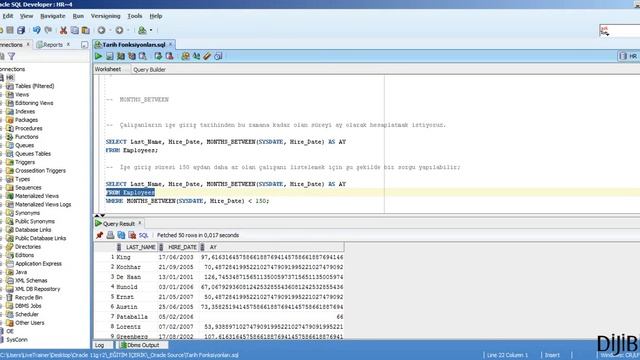Click the To Upper/Lower/InitCap icon

pyautogui.click(x=196, y=56)
